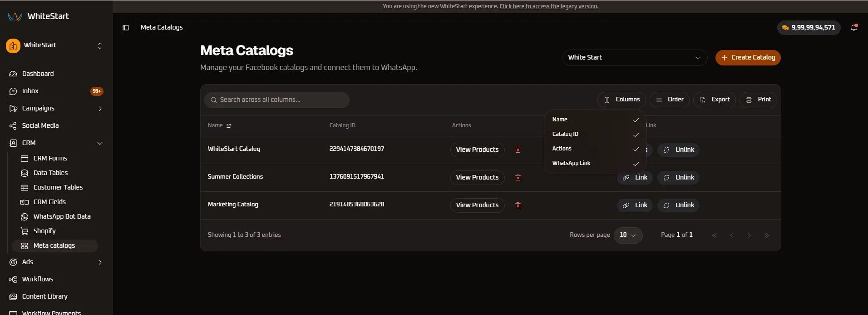The image size is (868, 315).
Task: Open Inbox in sidebar
Action: point(56,91)
